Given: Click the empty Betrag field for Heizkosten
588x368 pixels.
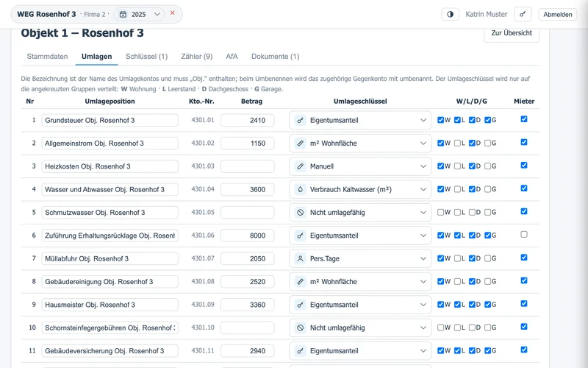Looking at the screenshot, I should (247, 166).
